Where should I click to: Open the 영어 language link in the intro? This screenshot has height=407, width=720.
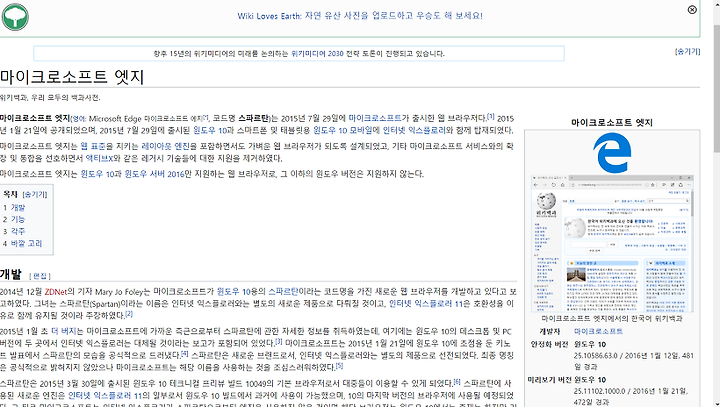click(78, 119)
